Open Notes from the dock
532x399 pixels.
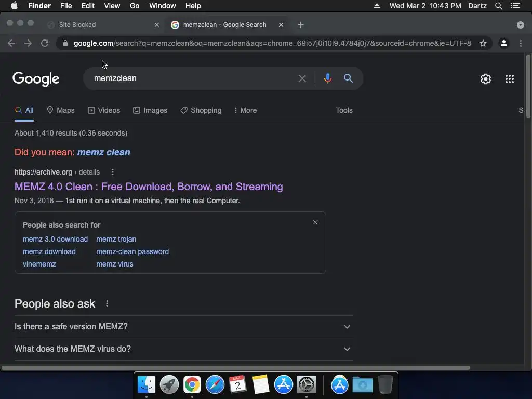[261, 385]
